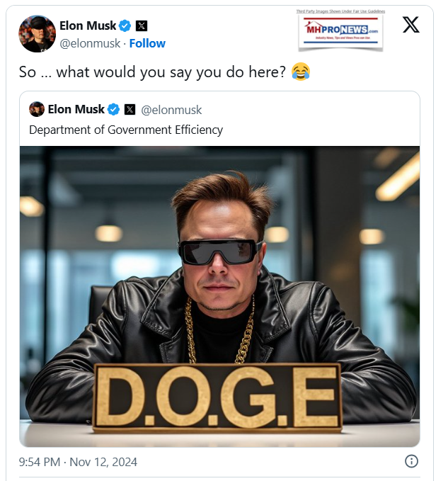448x481 pixels.
Task: Open the 9:54 PM · Nov 12, 2024 timestamp
Action: (78, 462)
